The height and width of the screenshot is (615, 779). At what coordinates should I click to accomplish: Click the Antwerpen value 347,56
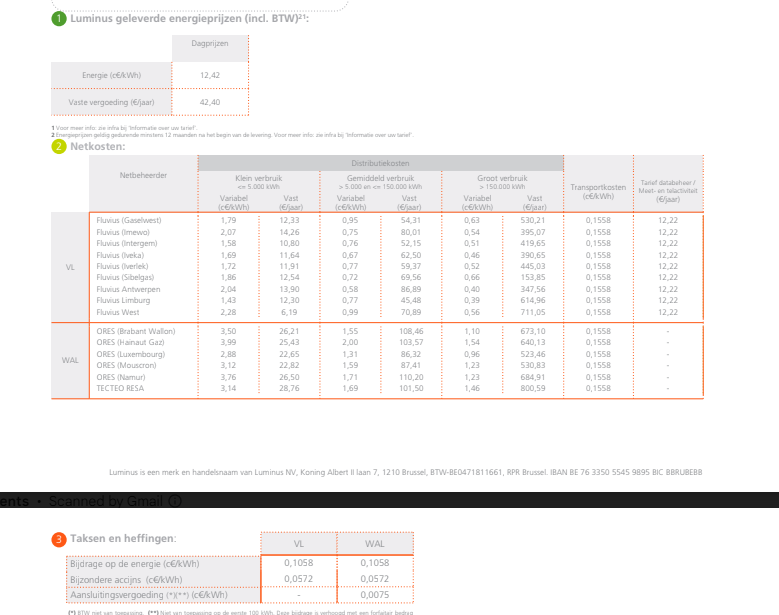tap(533, 289)
